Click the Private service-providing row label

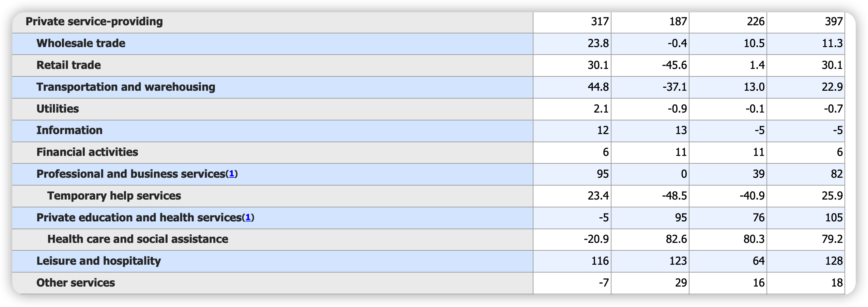click(x=94, y=21)
